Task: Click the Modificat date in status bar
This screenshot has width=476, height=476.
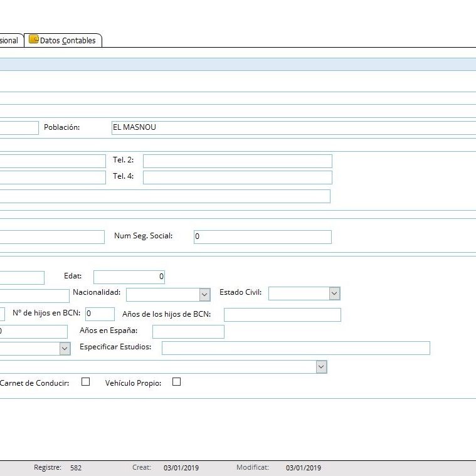Action: [x=303, y=468]
